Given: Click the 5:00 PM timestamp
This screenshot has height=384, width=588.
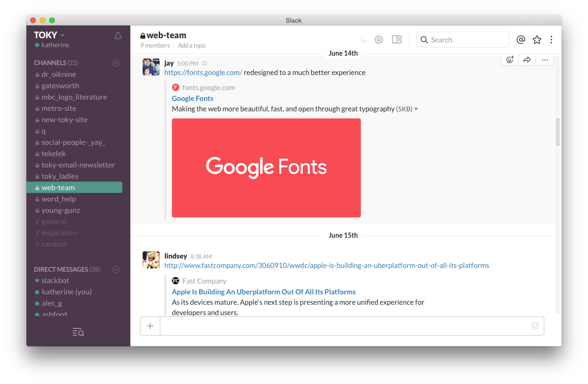Looking at the screenshot, I should [x=187, y=63].
